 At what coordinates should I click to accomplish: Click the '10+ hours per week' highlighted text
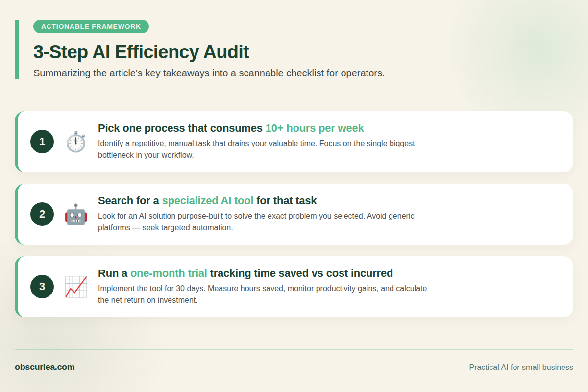click(x=315, y=128)
